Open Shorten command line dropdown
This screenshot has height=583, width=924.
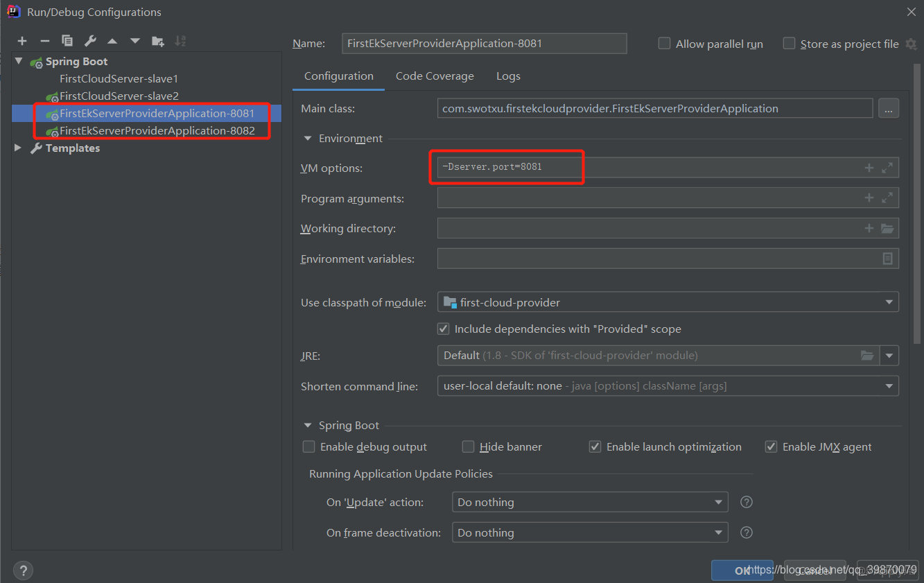pyautogui.click(x=668, y=386)
